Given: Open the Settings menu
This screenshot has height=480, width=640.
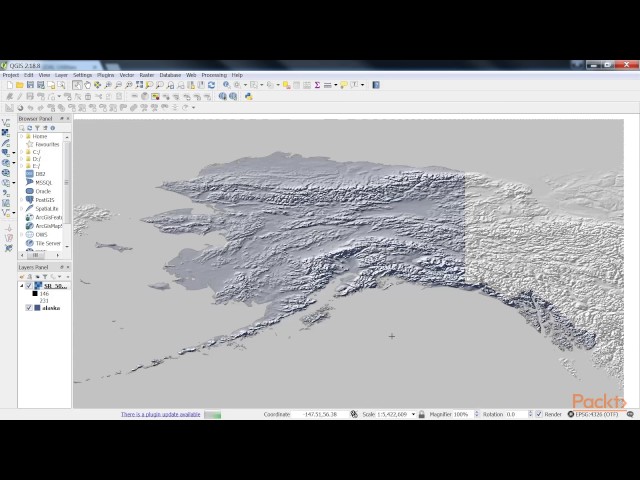Looking at the screenshot, I should click(82, 75).
